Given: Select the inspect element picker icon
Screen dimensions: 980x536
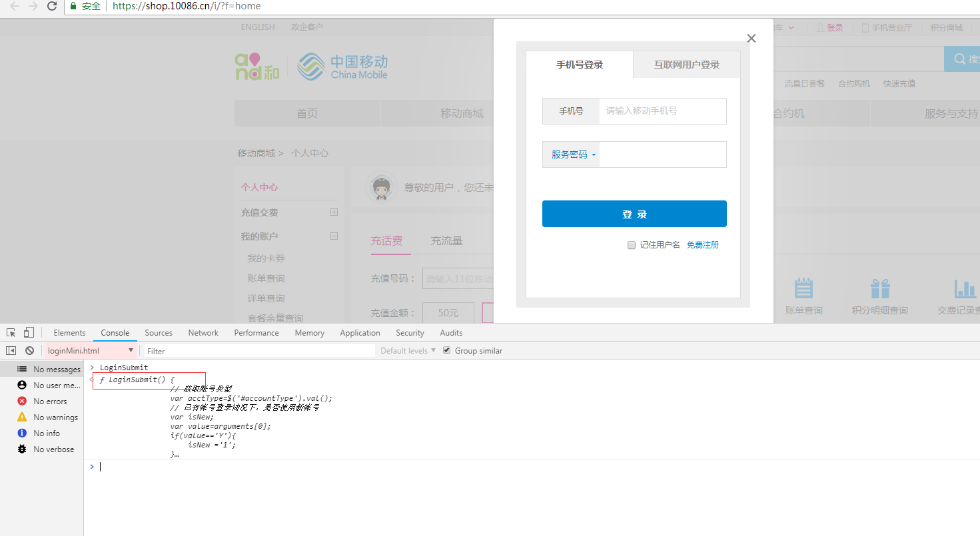Looking at the screenshot, I should 11,332.
